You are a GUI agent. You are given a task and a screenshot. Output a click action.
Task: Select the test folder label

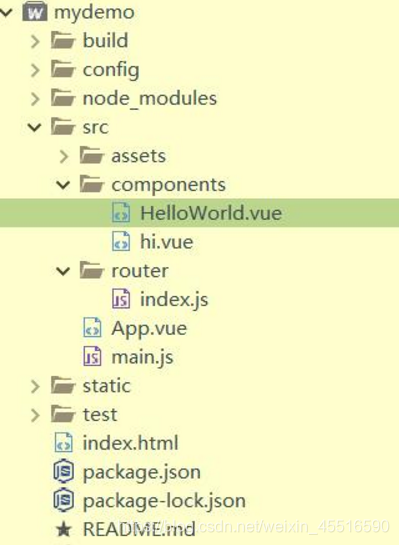[x=100, y=415]
